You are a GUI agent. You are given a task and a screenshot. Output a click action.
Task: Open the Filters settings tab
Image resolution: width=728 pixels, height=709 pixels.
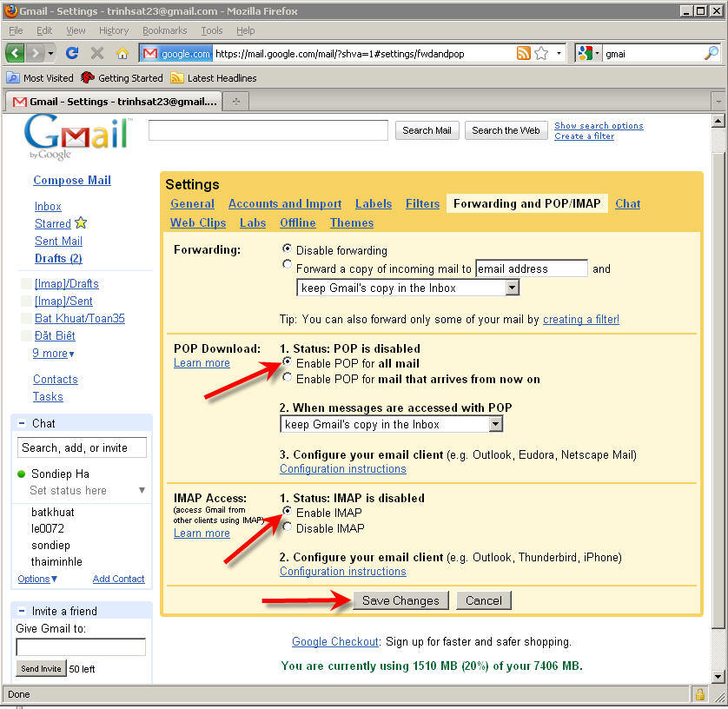coord(422,204)
